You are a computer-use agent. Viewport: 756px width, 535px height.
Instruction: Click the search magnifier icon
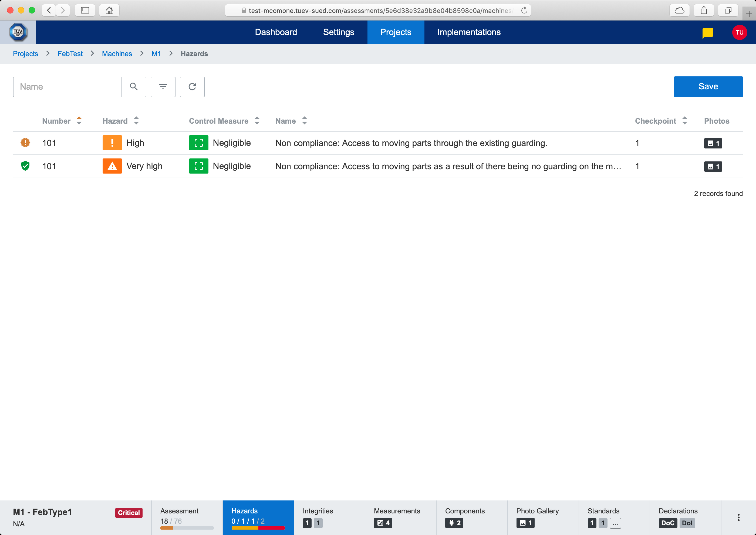(x=133, y=87)
